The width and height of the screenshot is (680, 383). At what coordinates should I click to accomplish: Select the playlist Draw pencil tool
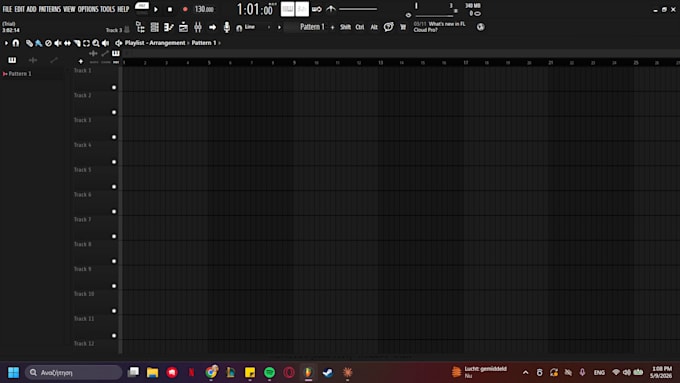(29, 43)
